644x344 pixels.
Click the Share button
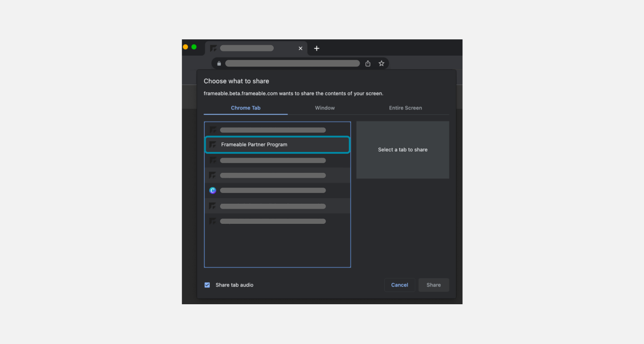tap(433, 285)
